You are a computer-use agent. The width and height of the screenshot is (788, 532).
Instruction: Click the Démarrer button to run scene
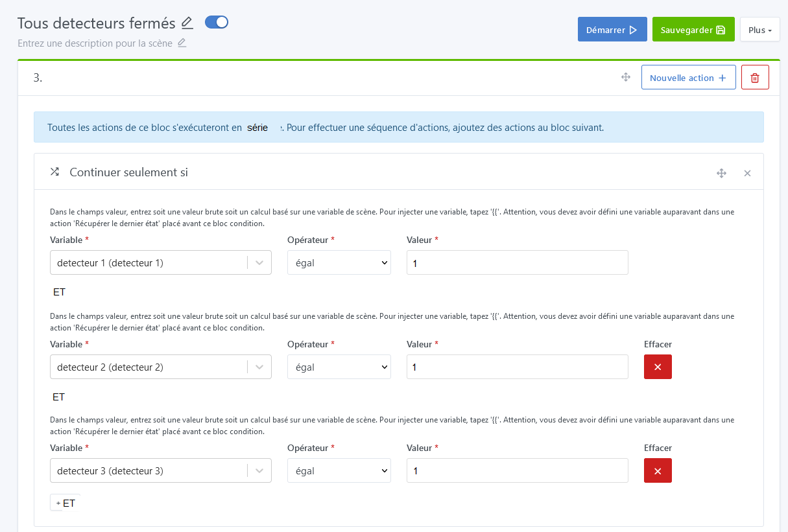pyautogui.click(x=612, y=30)
